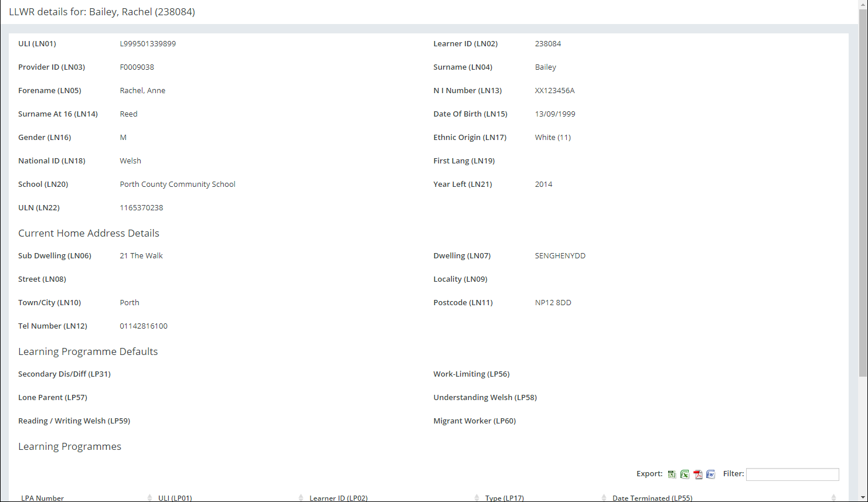868x502 pixels.
Task: Click the Learning Programme Defaults heading
Action: pos(88,351)
